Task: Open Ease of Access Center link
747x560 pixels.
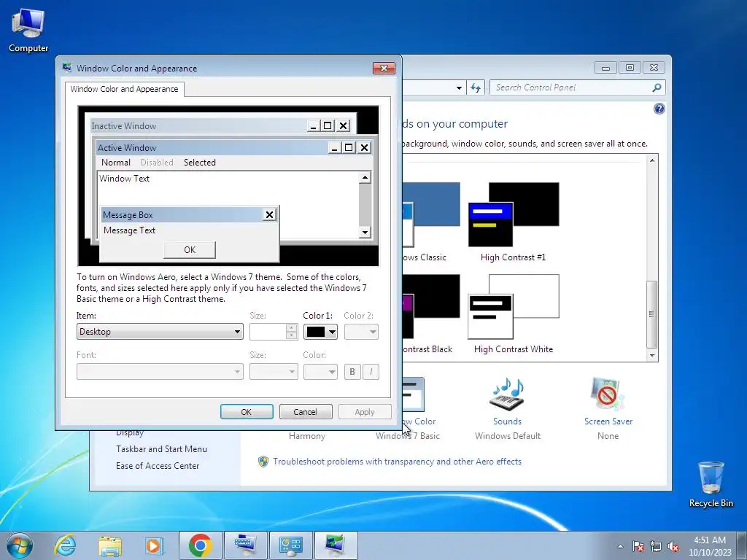Action: coord(158,466)
